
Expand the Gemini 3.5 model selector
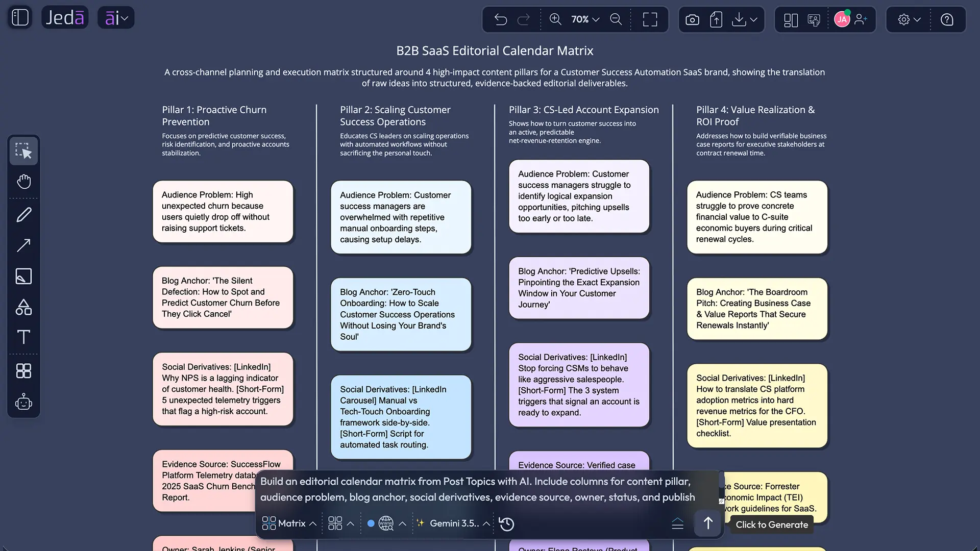pos(454,523)
